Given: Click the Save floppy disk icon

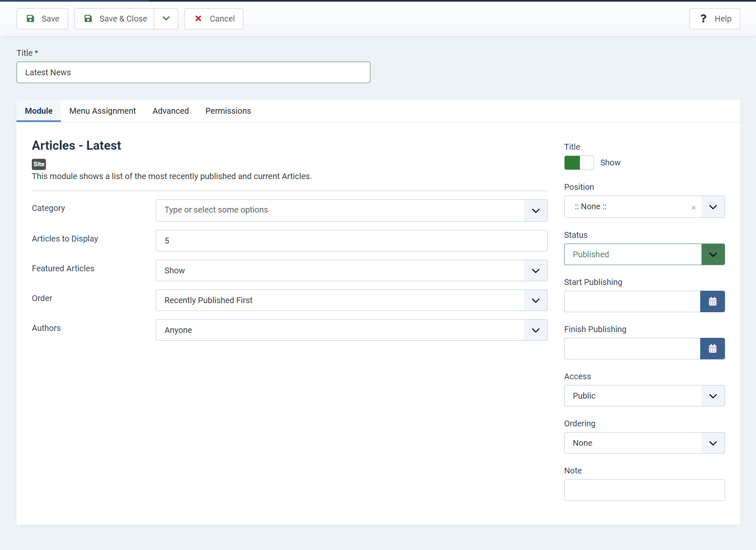Looking at the screenshot, I should 30,19.
